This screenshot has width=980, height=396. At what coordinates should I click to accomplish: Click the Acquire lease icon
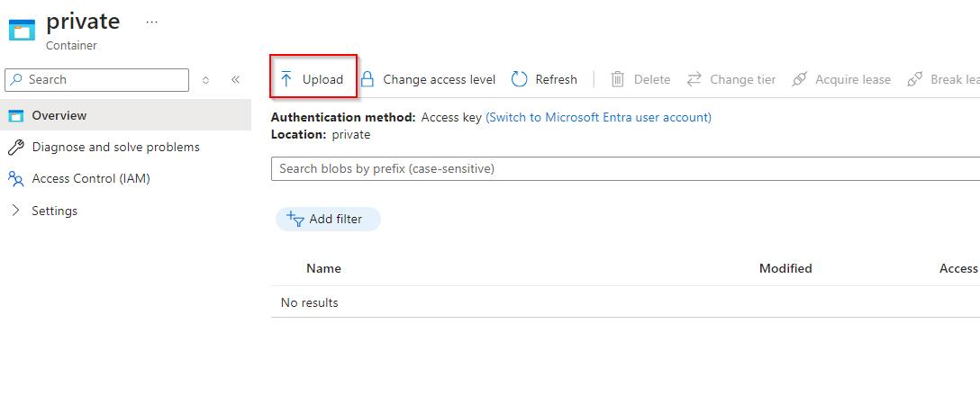[800, 79]
